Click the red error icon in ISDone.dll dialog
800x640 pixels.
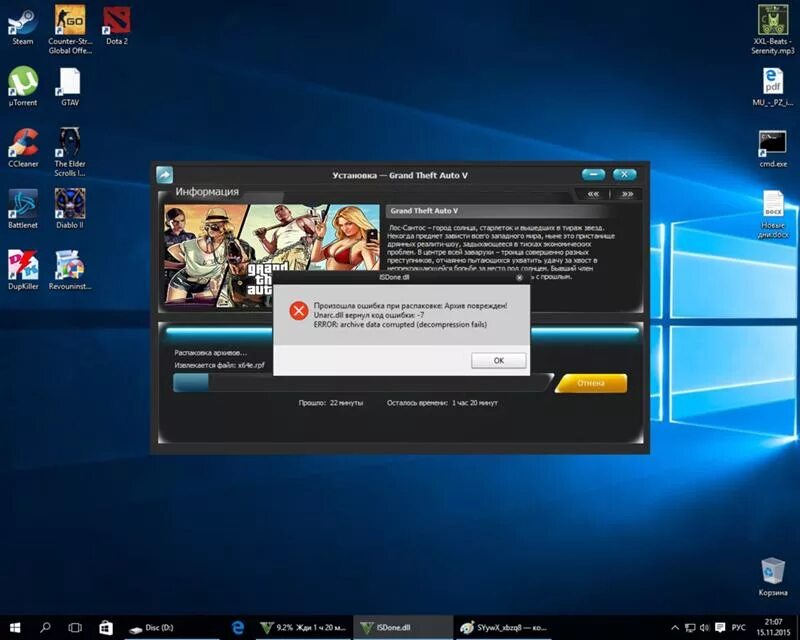click(x=298, y=310)
